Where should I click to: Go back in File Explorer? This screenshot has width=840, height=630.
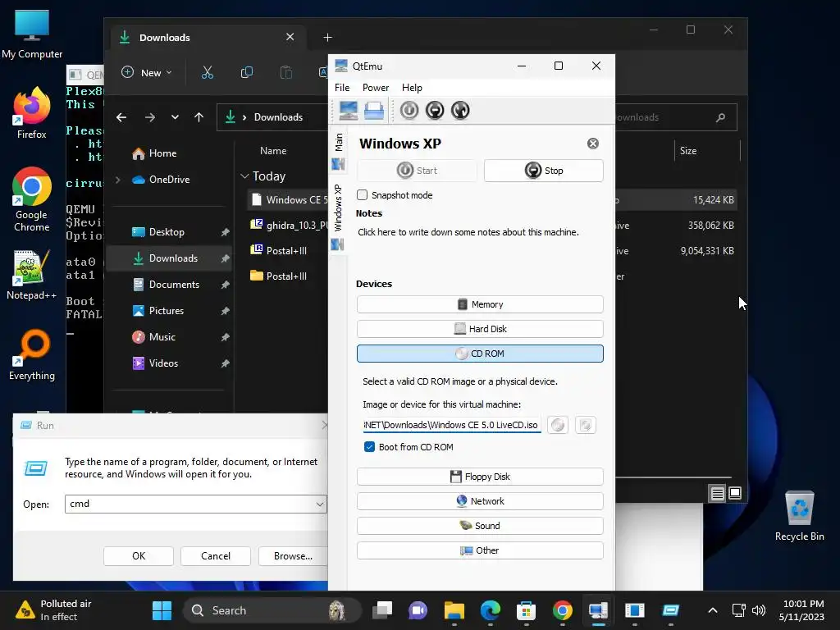click(x=121, y=117)
